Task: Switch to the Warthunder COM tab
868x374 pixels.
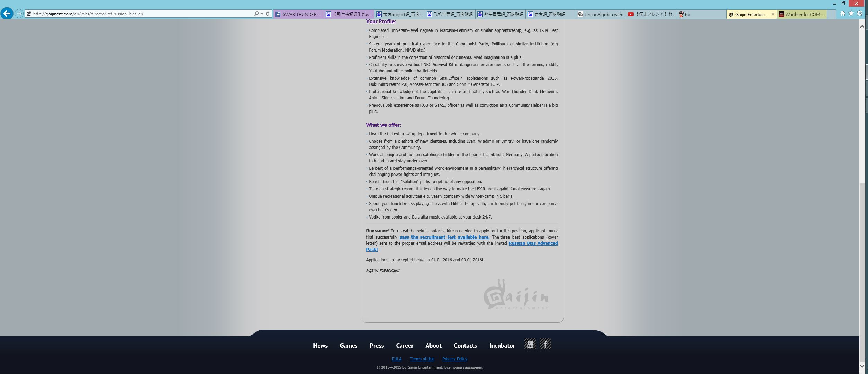Action: point(802,14)
